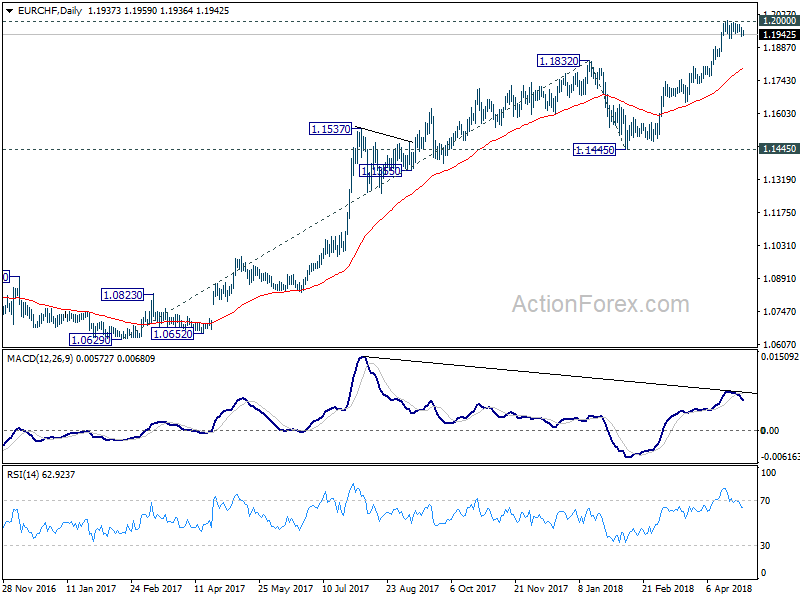Select the current price tag 1.19425

tap(779, 35)
